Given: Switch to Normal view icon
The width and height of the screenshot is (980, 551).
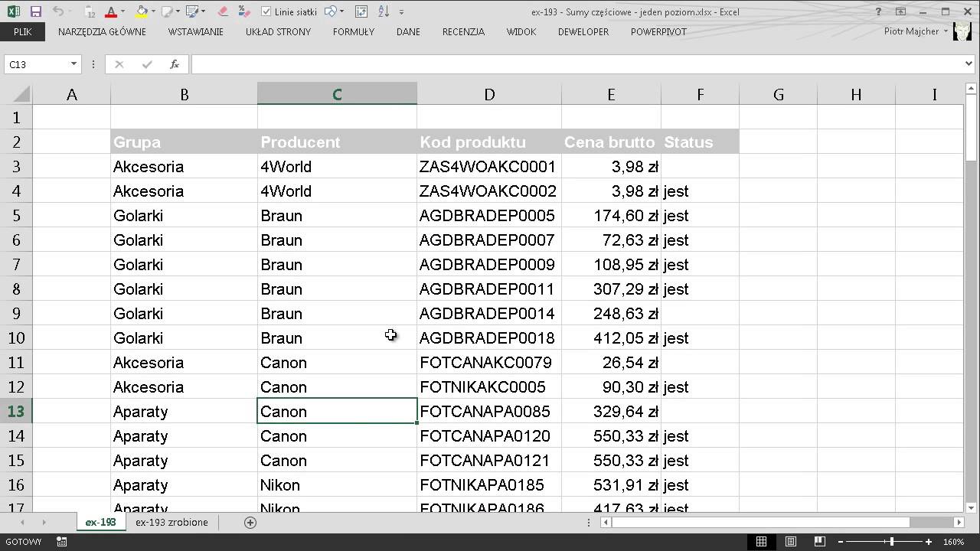Looking at the screenshot, I should [761, 542].
